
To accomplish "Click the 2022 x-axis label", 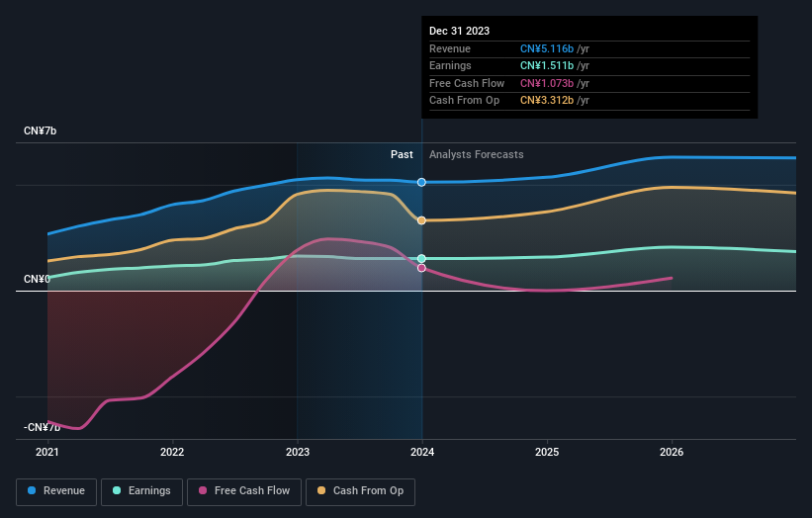I will pyautogui.click(x=172, y=453).
